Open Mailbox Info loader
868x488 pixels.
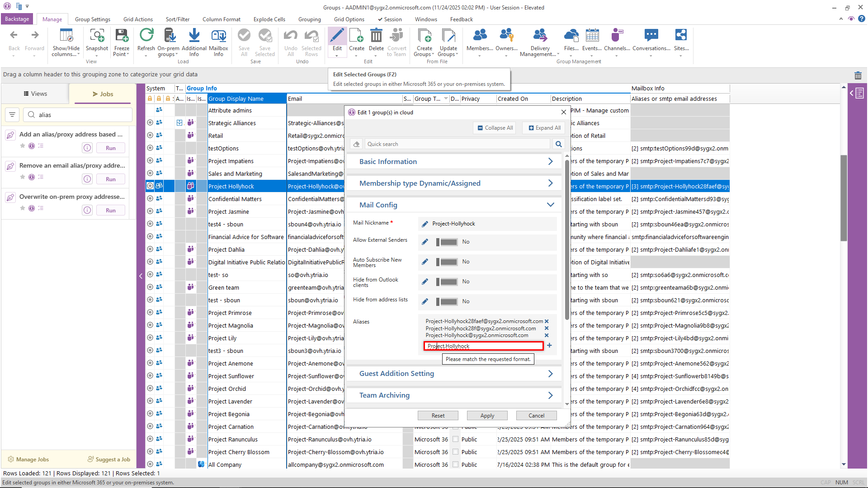click(x=218, y=36)
